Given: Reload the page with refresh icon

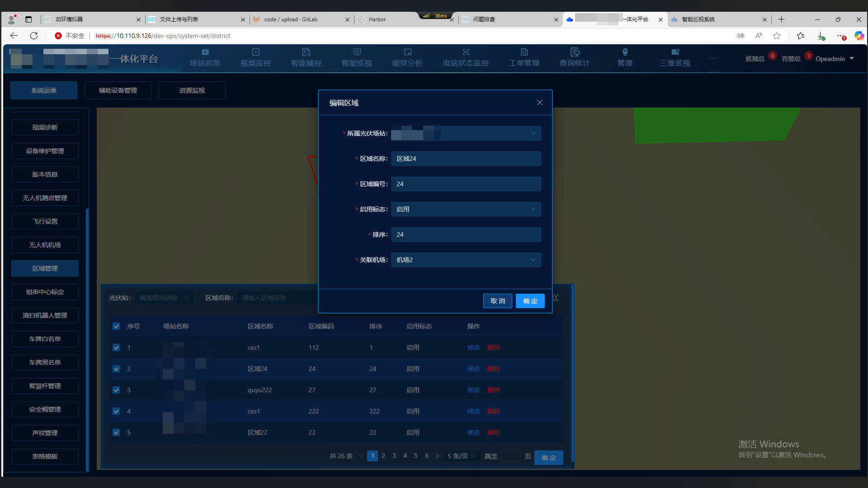Looking at the screenshot, I should [34, 36].
